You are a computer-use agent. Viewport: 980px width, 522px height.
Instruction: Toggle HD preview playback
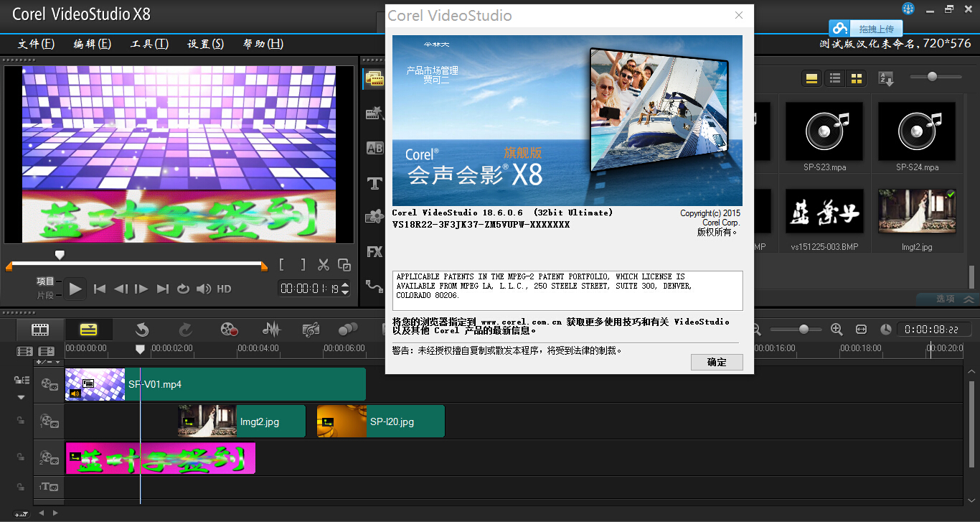pyautogui.click(x=224, y=288)
